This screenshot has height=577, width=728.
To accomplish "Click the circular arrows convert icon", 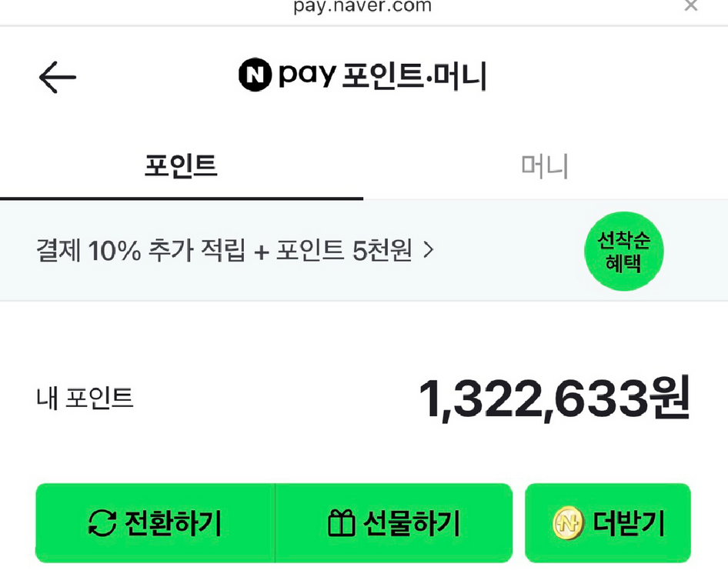I will (x=102, y=524).
